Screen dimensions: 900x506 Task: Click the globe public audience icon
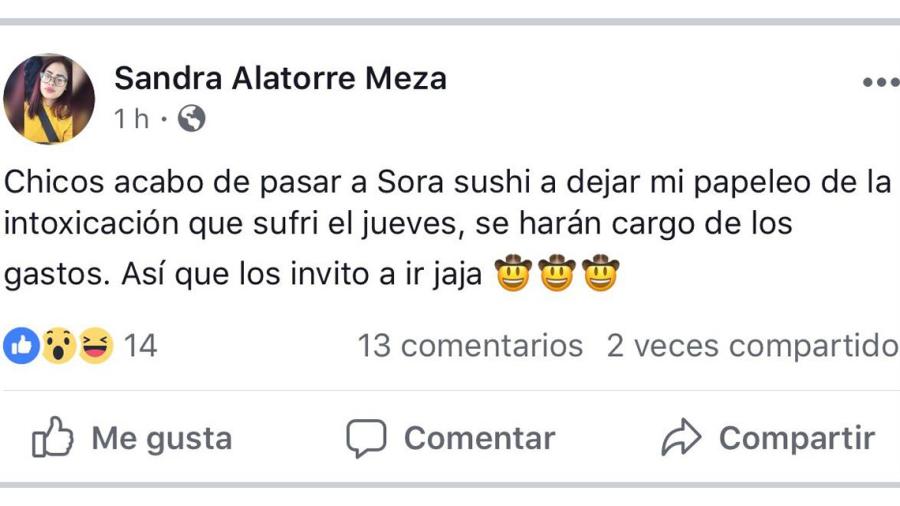coord(191,119)
